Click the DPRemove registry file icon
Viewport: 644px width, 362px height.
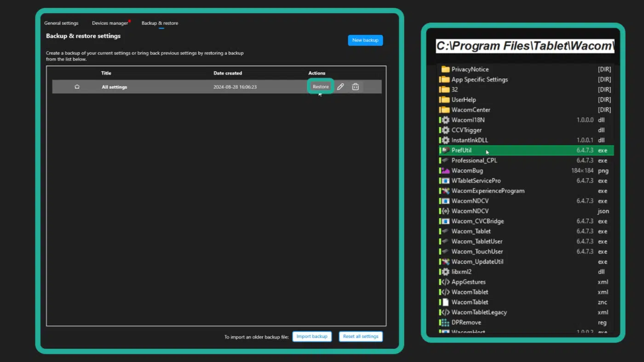click(x=445, y=322)
